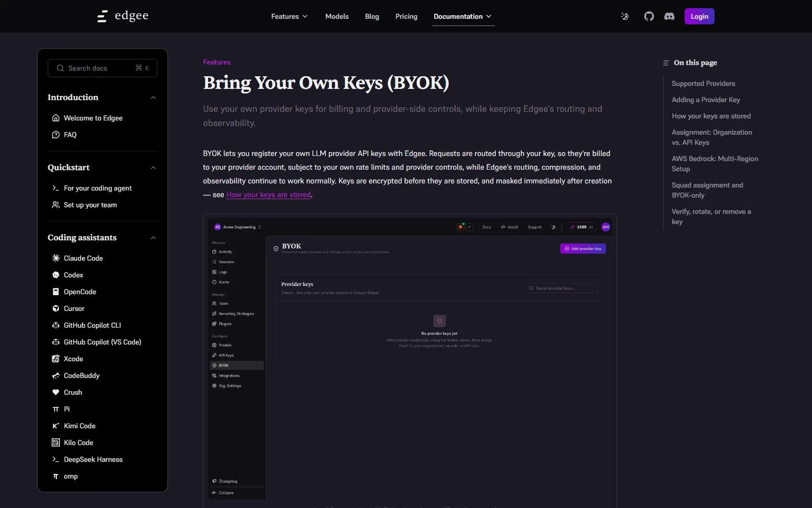The height and width of the screenshot is (508, 812).
Task: Collapse the Quickstart section
Action: tap(153, 168)
